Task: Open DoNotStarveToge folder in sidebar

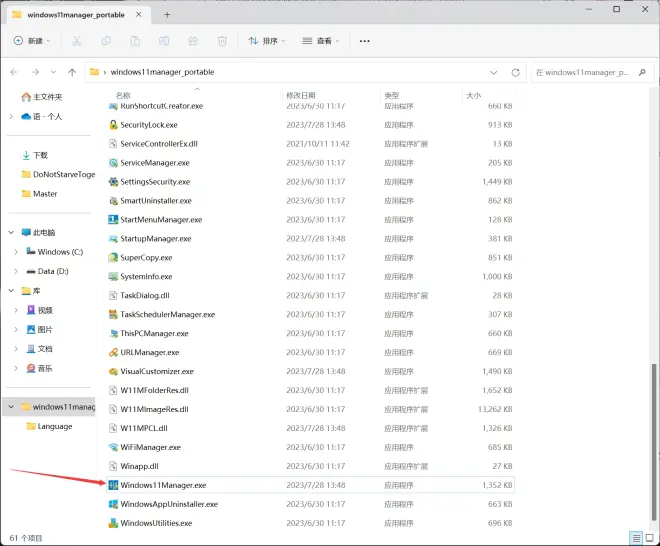Action: (59, 174)
